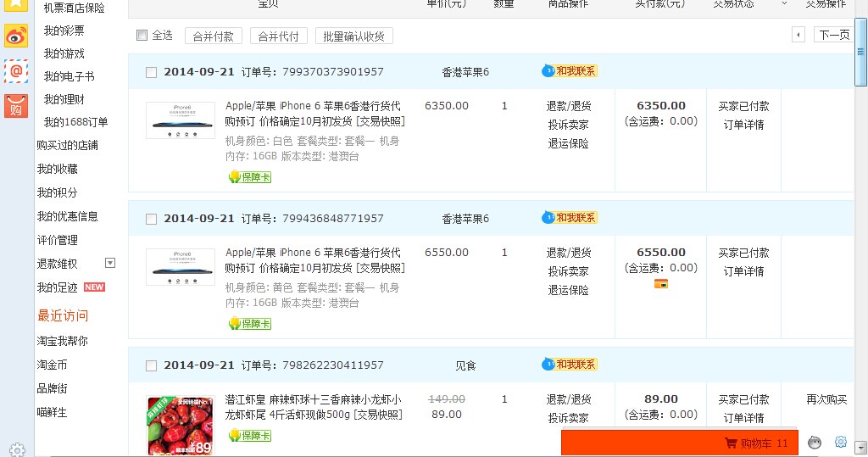
Task: Toggle the 全选 select-all checkbox
Action: coord(142,36)
